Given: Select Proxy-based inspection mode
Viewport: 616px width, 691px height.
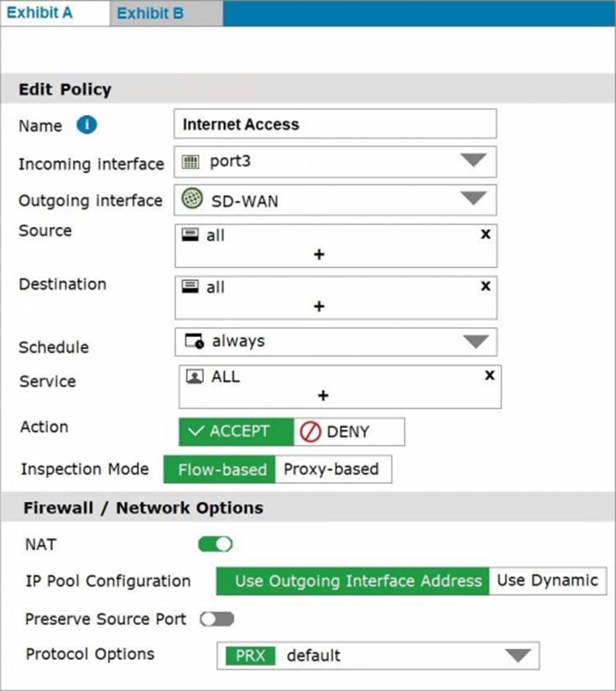Looking at the screenshot, I should point(332,469).
